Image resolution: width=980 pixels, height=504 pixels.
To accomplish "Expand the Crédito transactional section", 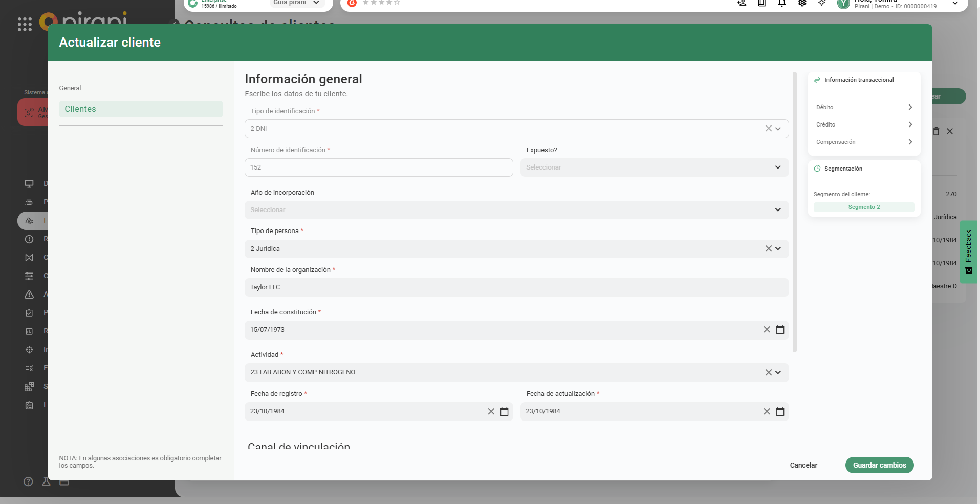I will pyautogui.click(x=910, y=124).
